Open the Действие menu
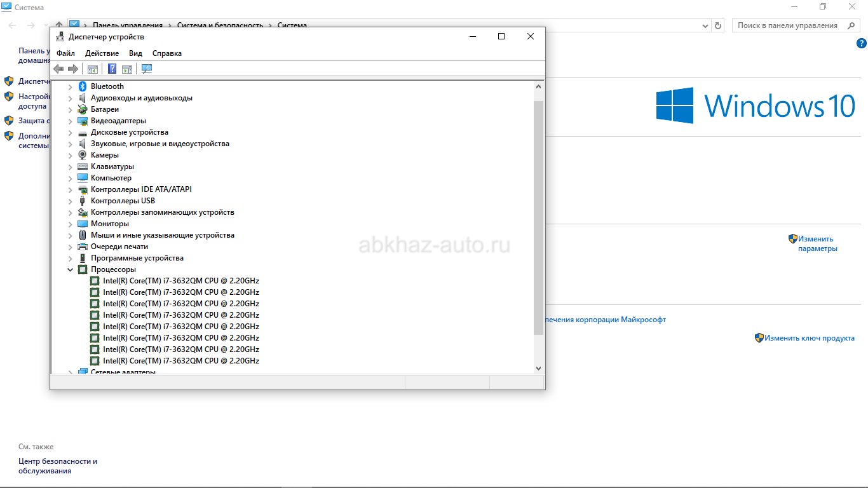The image size is (868, 488). pos(102,53)
